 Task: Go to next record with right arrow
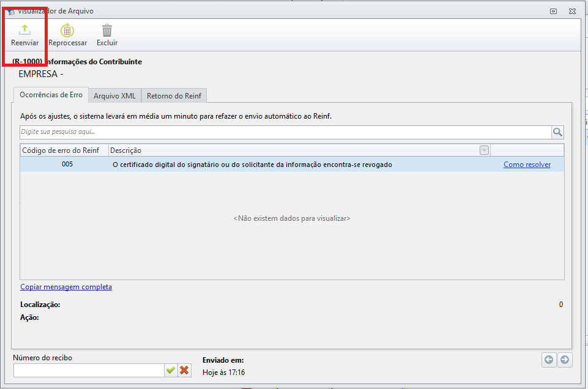[565, 360]
